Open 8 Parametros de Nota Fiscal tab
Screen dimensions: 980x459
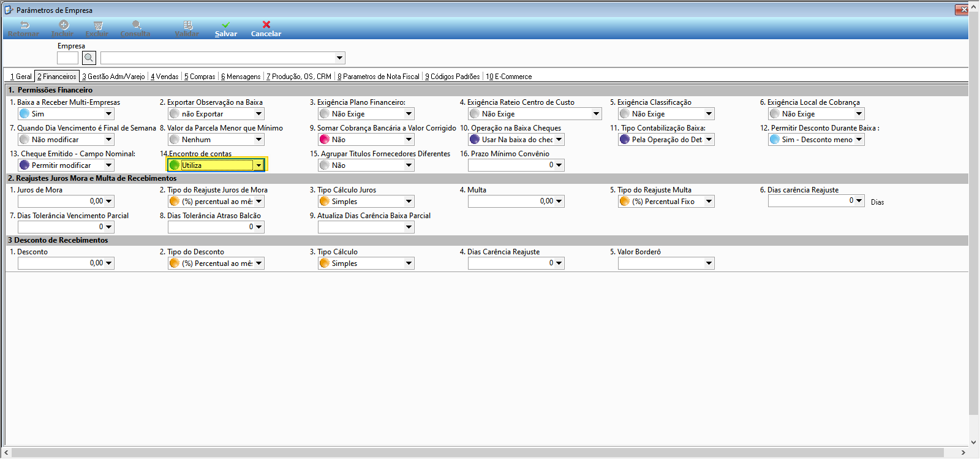[x=379, y=77]
